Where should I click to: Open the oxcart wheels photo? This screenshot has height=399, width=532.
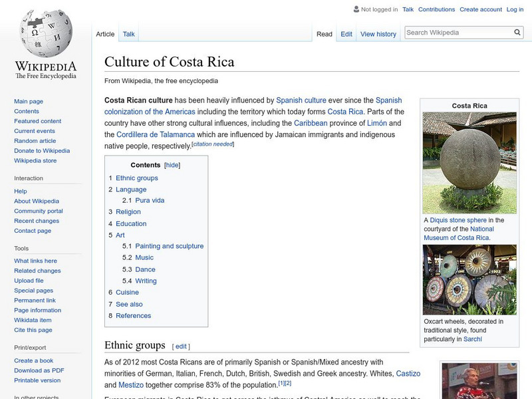[x=469, y=280]
